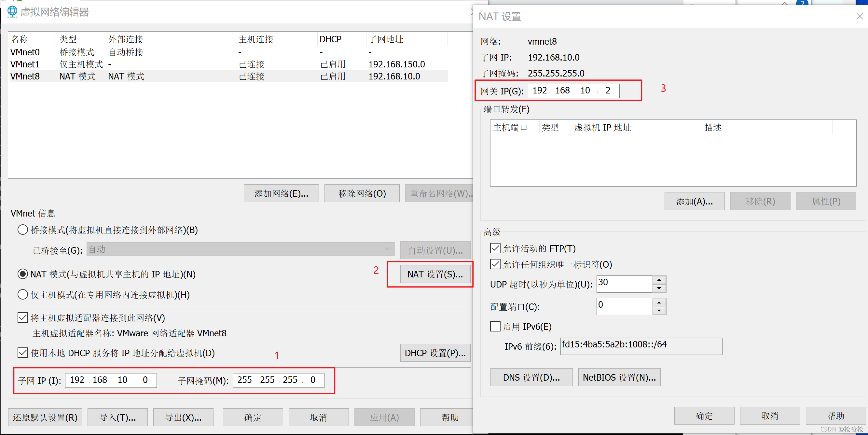Select the NAT 模式 radio button
The image size is (868, 435).
(22, 274)
